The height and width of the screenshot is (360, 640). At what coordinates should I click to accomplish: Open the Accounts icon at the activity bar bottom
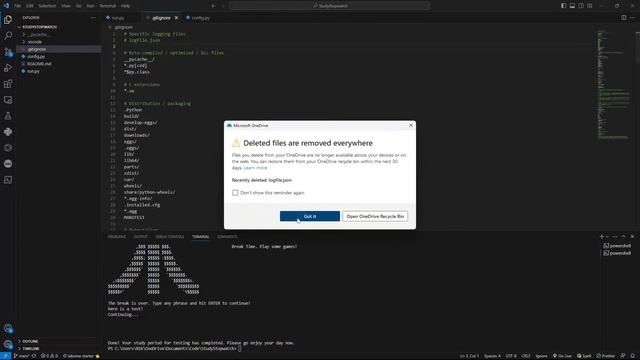[8, 328]
